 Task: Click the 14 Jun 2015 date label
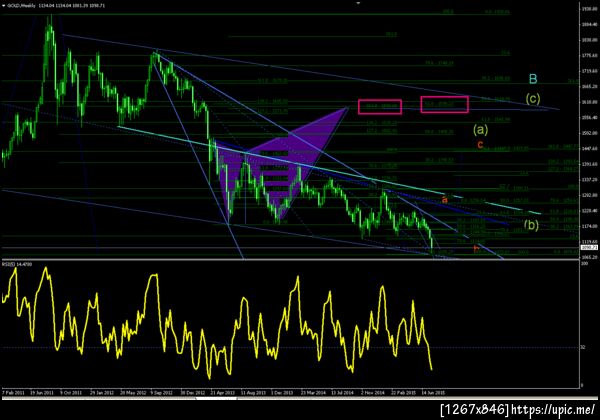coord(433,392)
